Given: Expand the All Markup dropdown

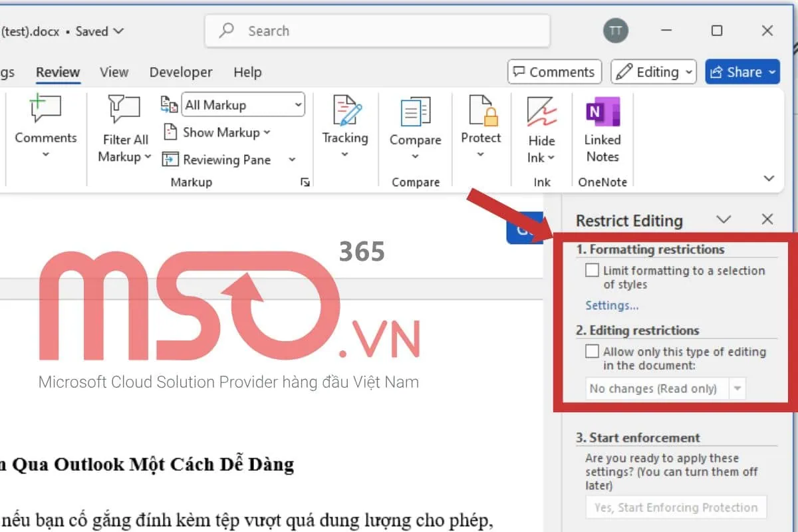Looking at the screenshot, I should tap(297, 105).
